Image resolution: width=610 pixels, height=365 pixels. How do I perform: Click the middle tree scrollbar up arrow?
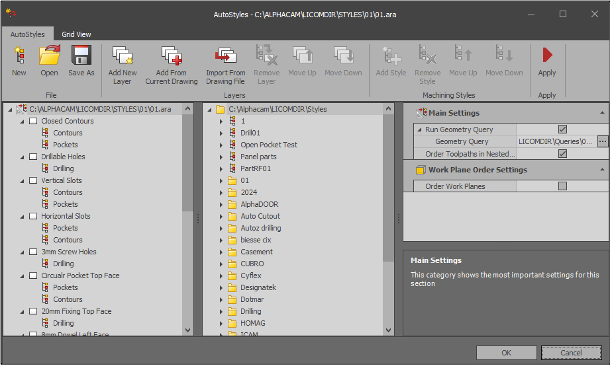pyautogui.click(x=388, y=109)
